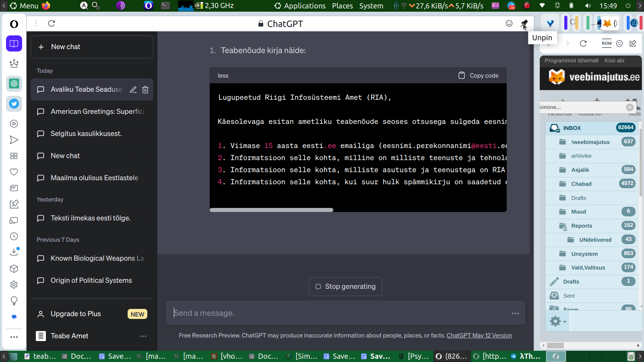
Task: Open the ChatGPT May 12 Version link
Action: [479, 335]
